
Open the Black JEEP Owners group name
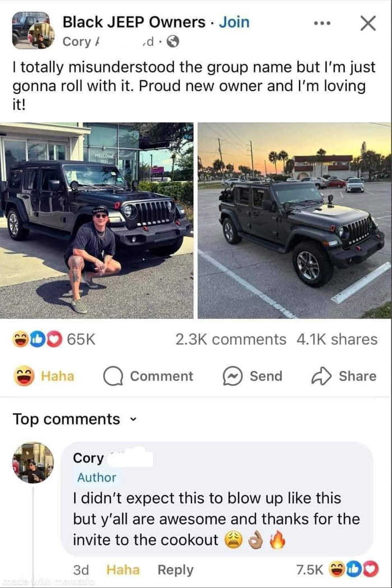pyautogui.click(x=134, y=22)
